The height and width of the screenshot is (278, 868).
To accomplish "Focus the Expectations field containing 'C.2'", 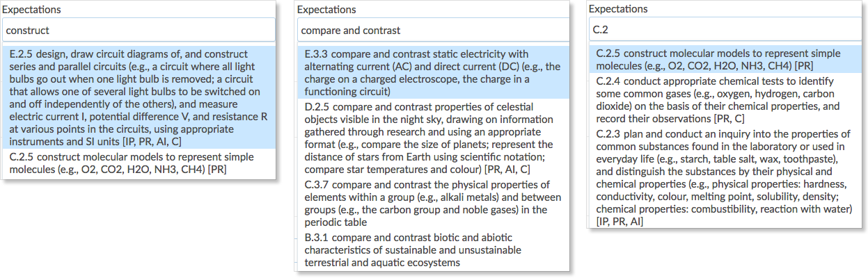I will pos(725,30).
